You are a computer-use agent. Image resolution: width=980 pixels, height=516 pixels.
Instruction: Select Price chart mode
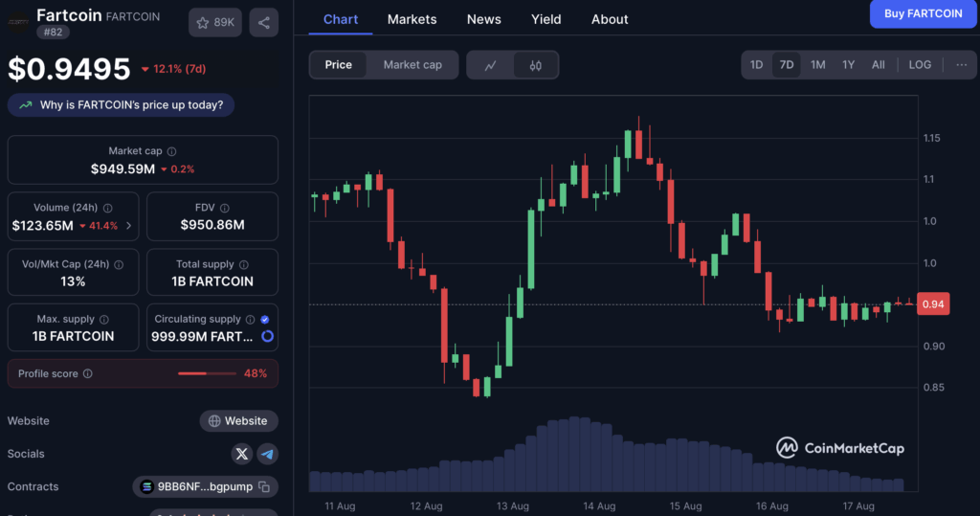point(338,65)
